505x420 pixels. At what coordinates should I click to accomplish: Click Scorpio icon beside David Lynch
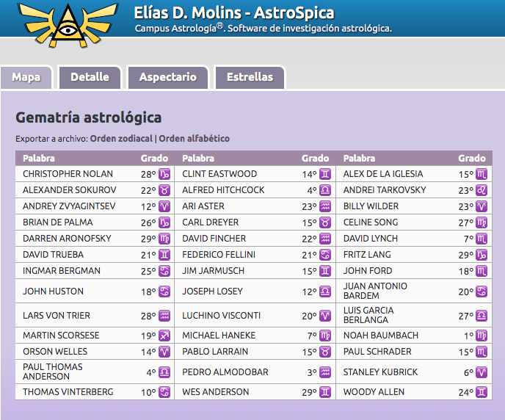pyautogui.click(x=482, y=239)
